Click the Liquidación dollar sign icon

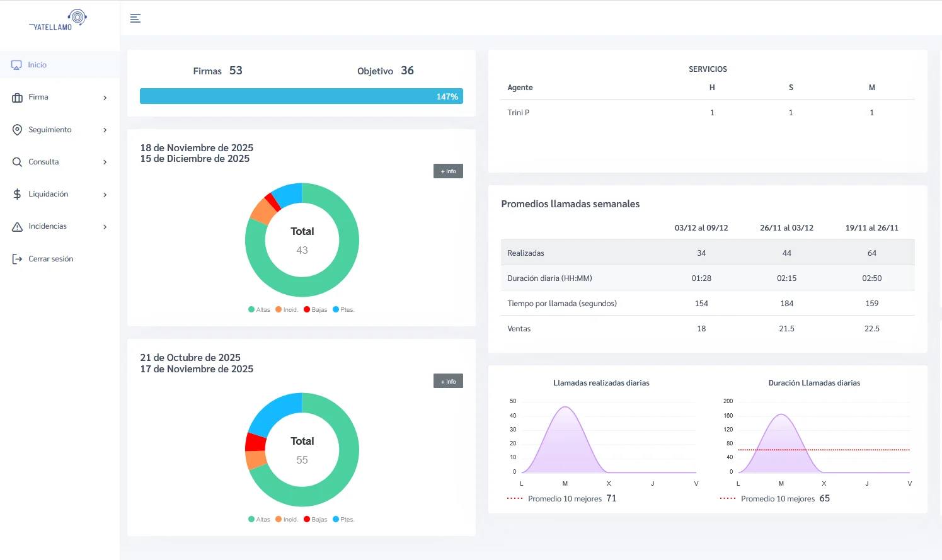[x=17, y=194]
